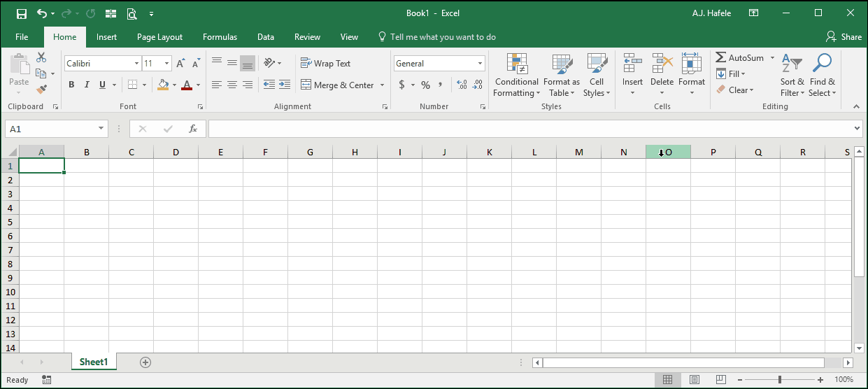Switch to Page Break Preview icon
Viewport: 868px width, 389px height.
pos(721,379)
